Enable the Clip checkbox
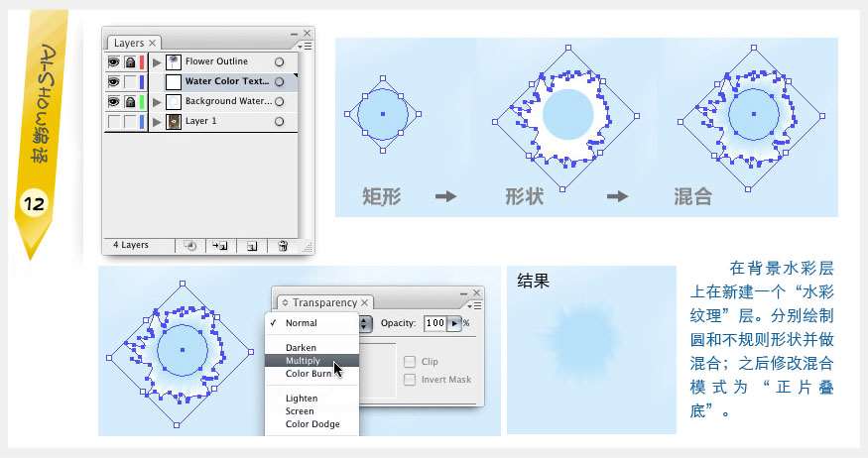This screenshot has width=868, height=458. point(410,362)
